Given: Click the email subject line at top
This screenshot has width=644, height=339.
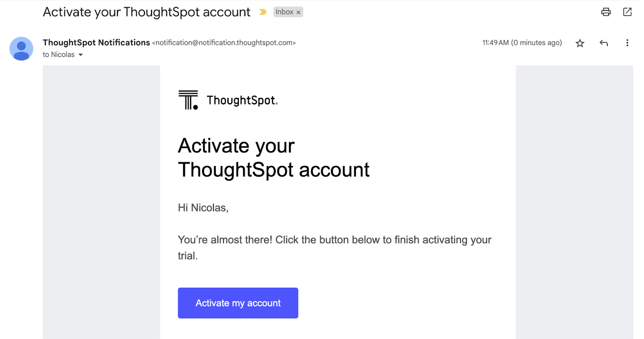Looking at the screenshot, I should tap(147, 12).
